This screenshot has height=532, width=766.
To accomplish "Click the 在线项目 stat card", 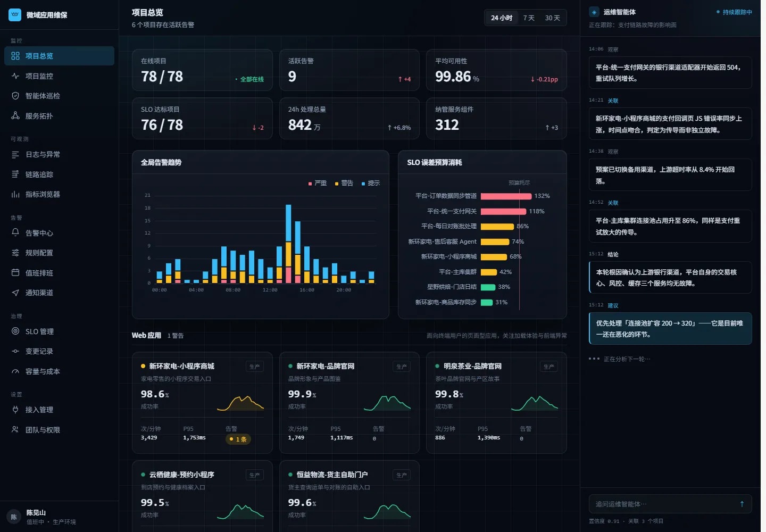I will click(202, 70).
